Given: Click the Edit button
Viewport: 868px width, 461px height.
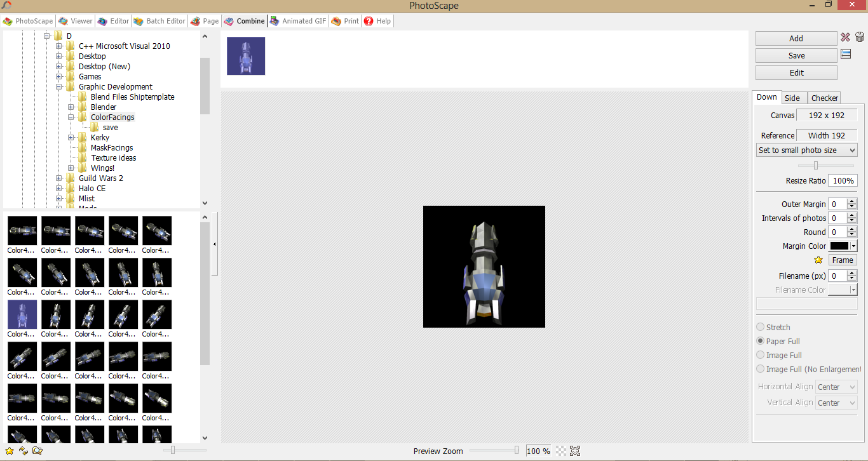Looking at the screenshot, I should click(796, 72).
